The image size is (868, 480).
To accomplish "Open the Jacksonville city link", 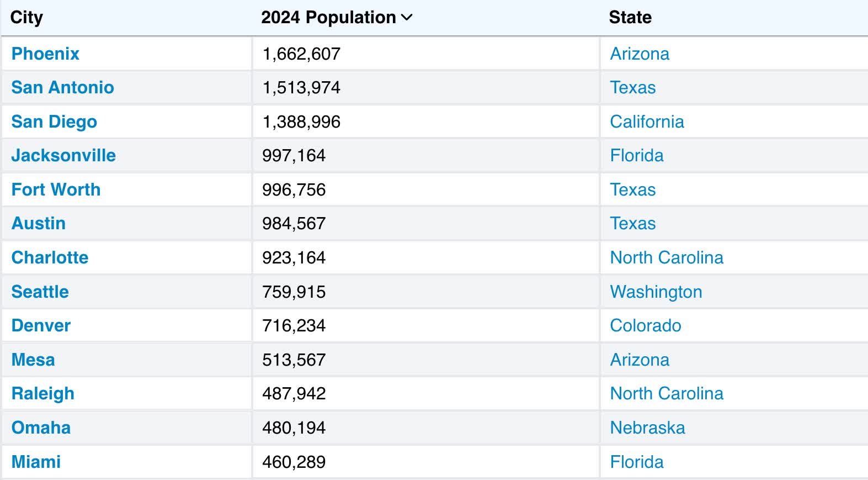I will point(63,155).
